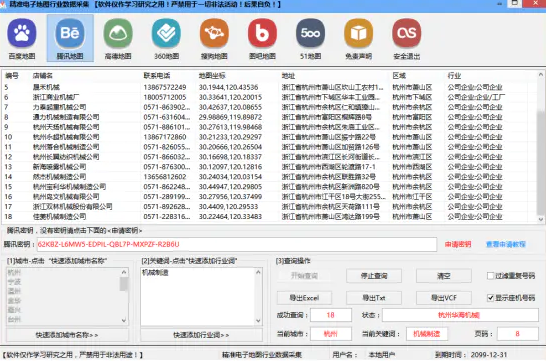Image resolution: width=546 pixels, height=361 pixels.
Task: Click the 停止查询 button
Action: [374, 276]
